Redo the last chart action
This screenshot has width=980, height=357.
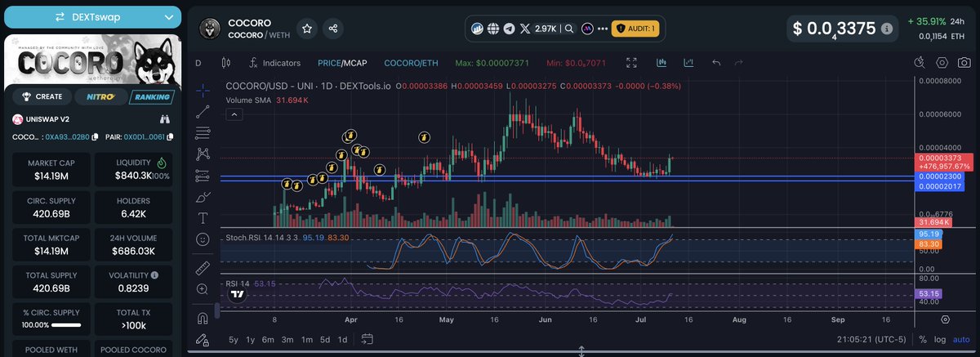739,63
